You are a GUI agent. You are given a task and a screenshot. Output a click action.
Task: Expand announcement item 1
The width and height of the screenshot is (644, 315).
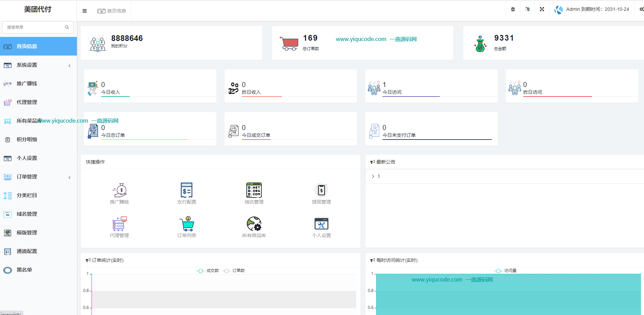pyautogui.click(x=376, y=176)
